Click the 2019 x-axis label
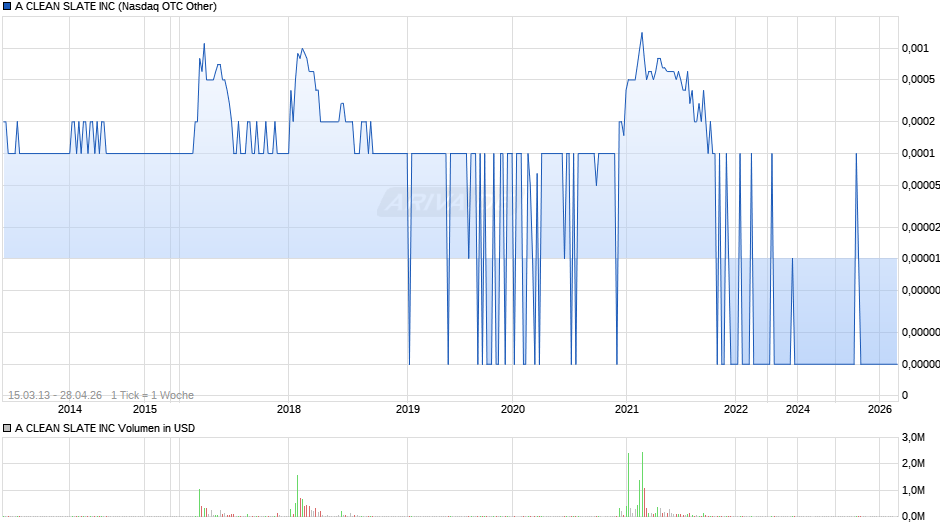The image size is (940, 526). click(408, 409)
